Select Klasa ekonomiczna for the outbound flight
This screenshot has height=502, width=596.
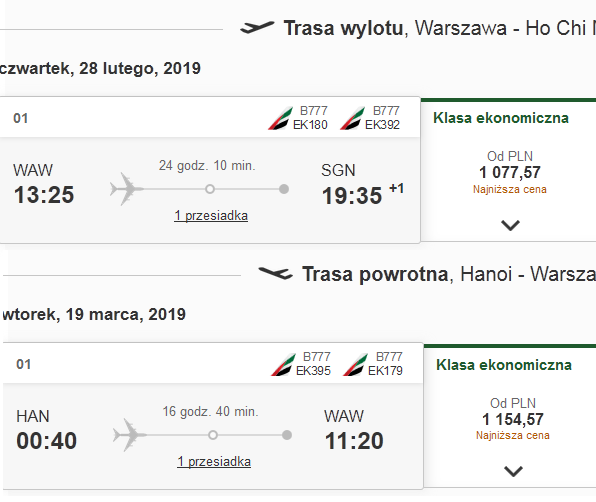pyautogui.click(x=501, y=118)
